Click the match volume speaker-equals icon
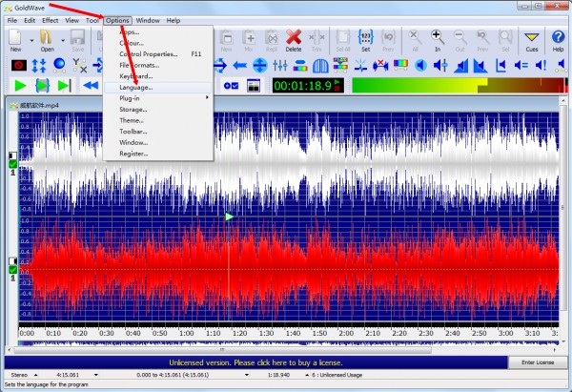 (x=521, y=66)
